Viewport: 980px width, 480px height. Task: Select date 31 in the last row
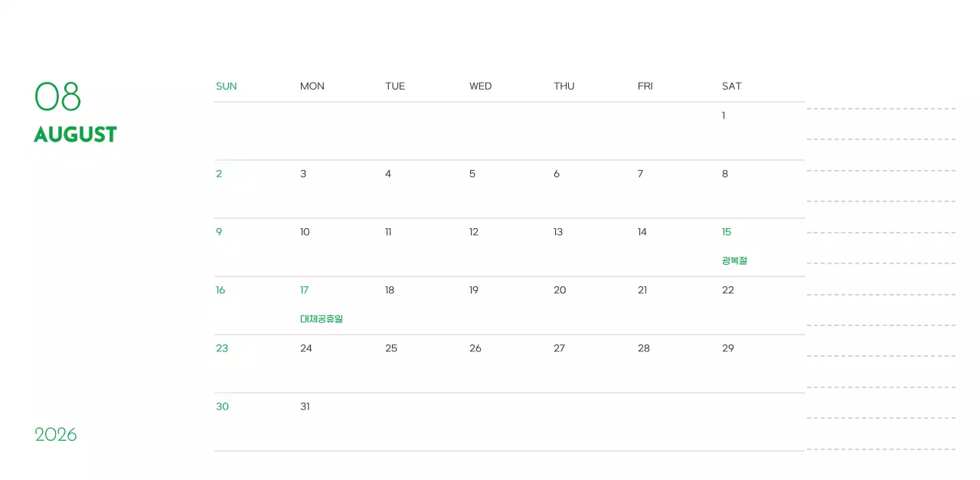point(305,407)
